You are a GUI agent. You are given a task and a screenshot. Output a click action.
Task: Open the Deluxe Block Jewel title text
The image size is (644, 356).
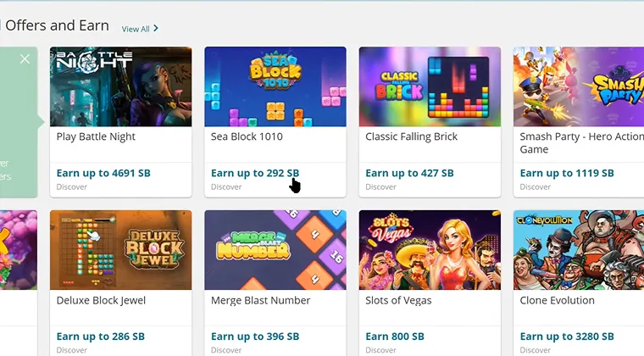tap(101, 301)
